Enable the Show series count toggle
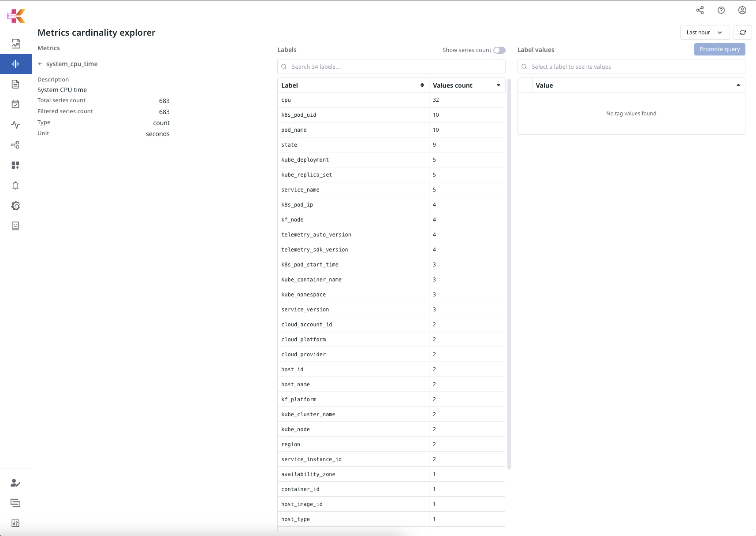The width and height of the screenshot is (756, 536). coord(499,50)
